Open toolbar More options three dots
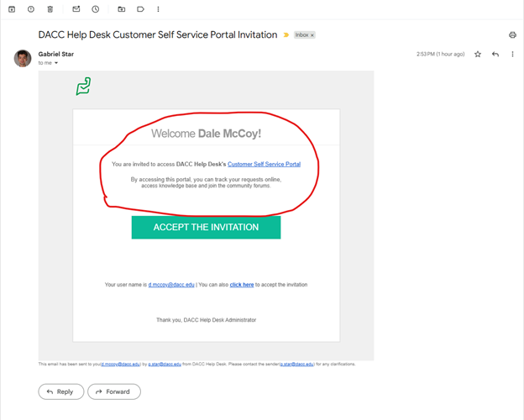The image size is (524, 420). (158, 9)
